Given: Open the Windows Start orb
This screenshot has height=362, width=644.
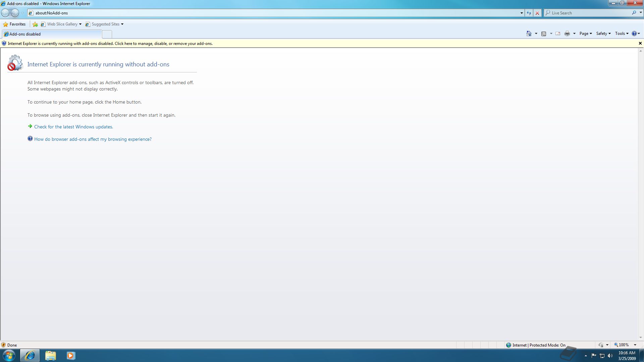Looking at the screenshot, I should point(9,355).
